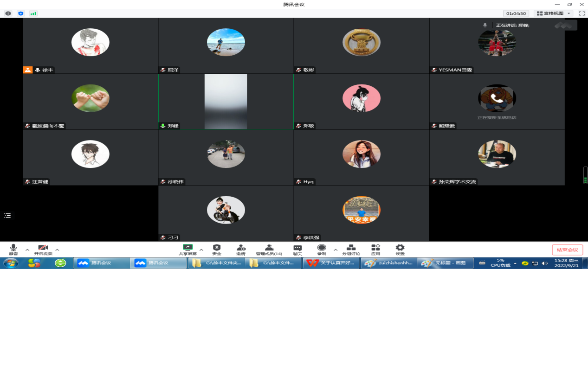Expand audio options arrow beside 静音
The height and width of the screenshot is (379, 588).
[27, 250]
